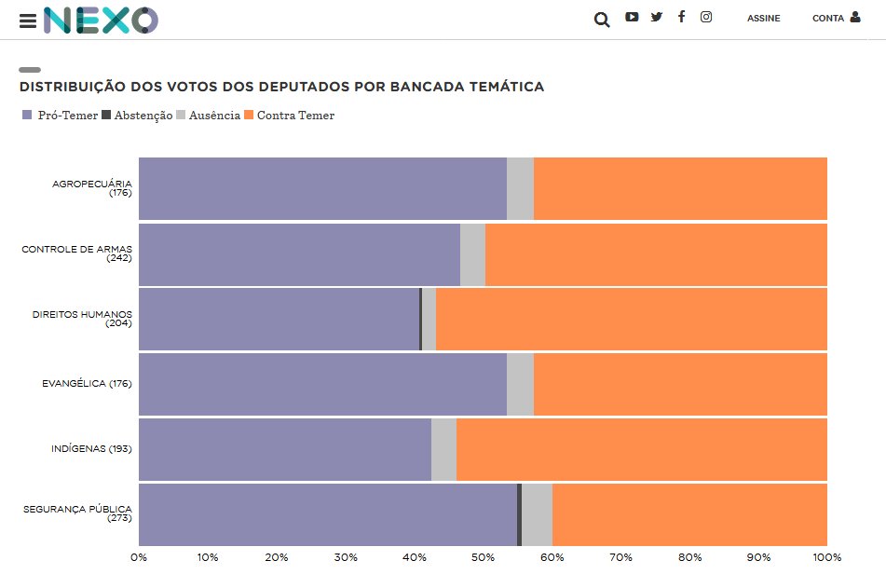Click the ASSINE link
This screenshot has width=886, height=588.
[x=763, y=19]
